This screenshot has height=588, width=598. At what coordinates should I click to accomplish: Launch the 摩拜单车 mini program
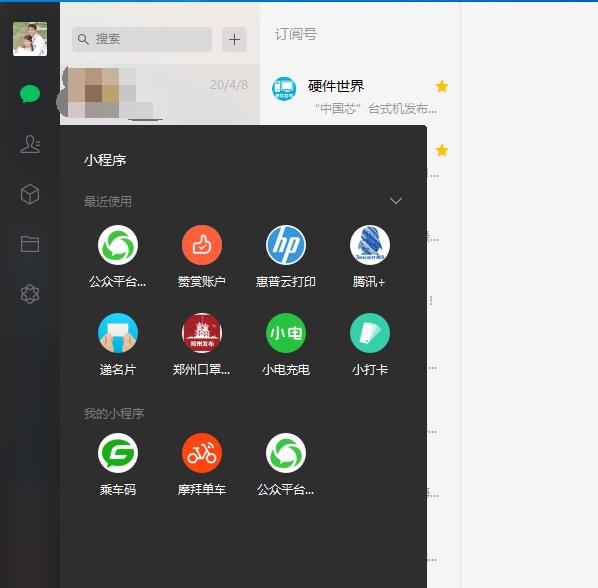[202, 464]
